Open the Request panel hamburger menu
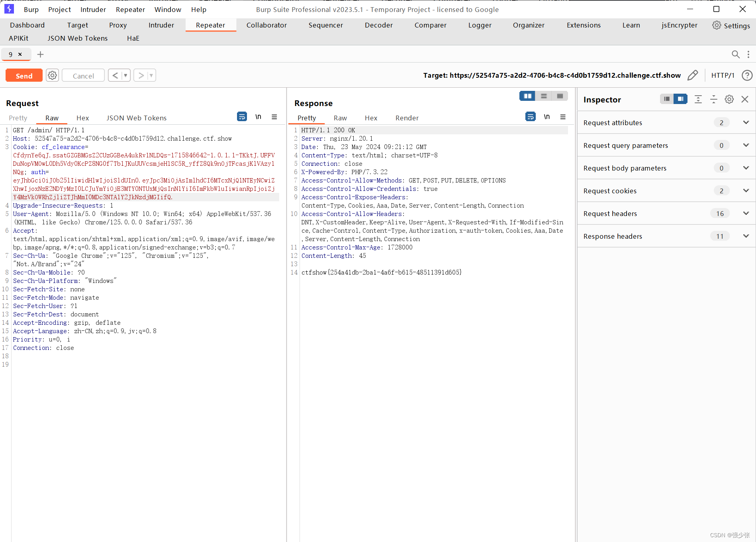The image size is (756, 542). (x=274, y=117)
